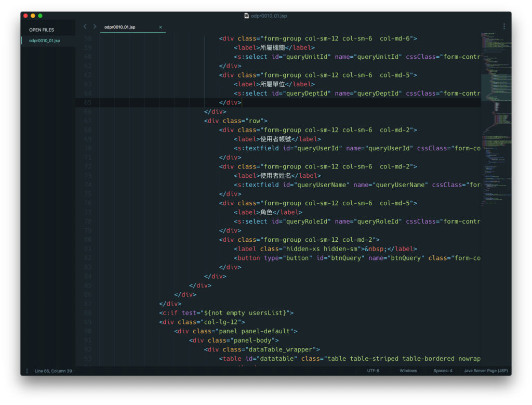Click line number 88 in the gutter

[x=87, y=313]
